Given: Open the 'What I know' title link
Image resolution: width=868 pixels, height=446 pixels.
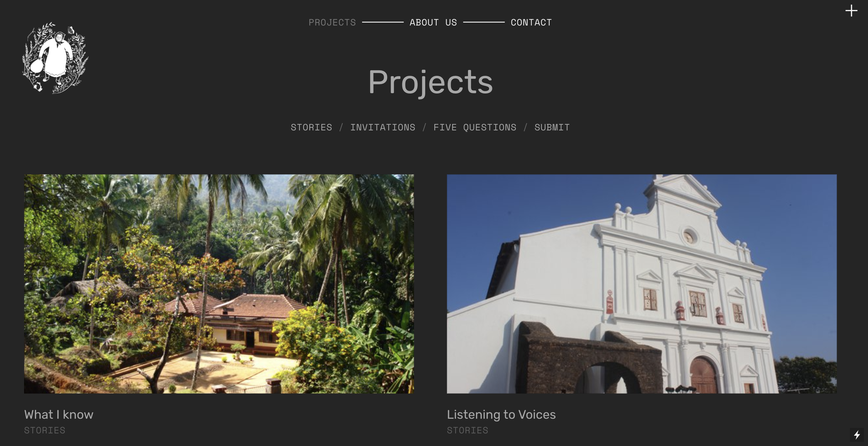Looking at the screenshot, I should [59, 414].
